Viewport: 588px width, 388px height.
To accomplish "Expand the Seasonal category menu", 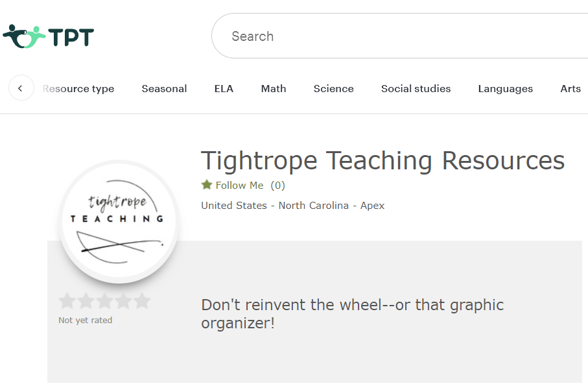I will [x=164, y=89].
